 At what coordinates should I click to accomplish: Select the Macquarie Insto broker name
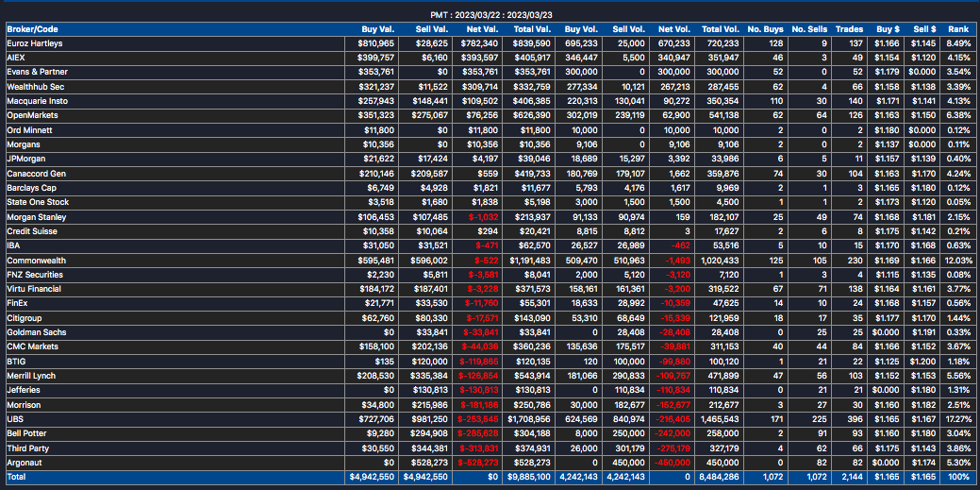(x=37, y=101)
